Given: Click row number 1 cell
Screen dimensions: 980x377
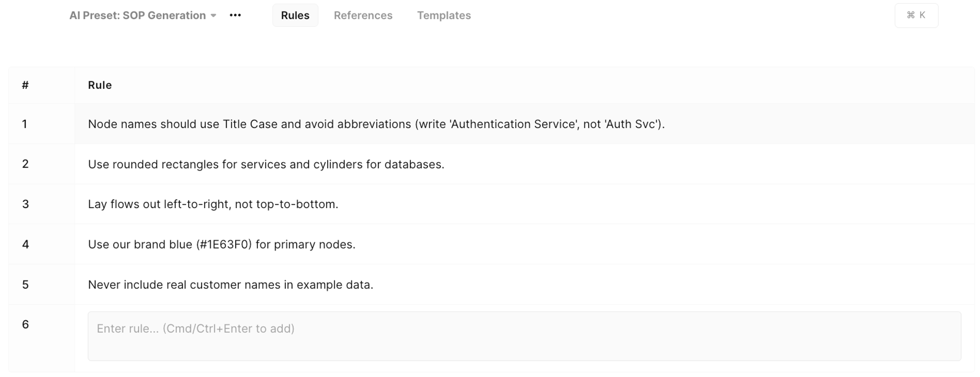Looking at the screenshot, I should [42, 124].
